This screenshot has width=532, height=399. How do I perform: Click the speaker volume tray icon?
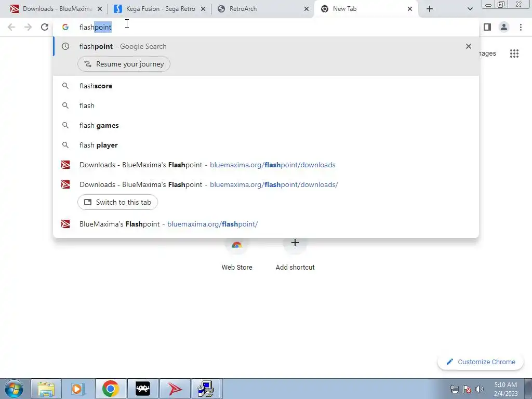480,389
